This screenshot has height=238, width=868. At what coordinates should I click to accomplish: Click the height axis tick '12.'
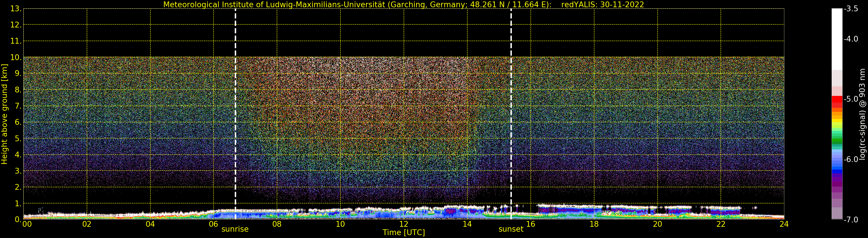coord(16,25)
